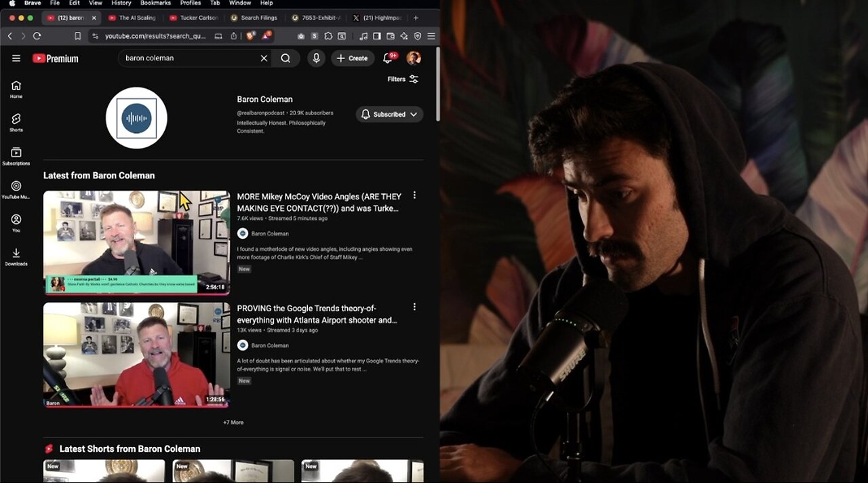Screen dimensions: 868x483
Task: Open search Filters
Action: 403,79
